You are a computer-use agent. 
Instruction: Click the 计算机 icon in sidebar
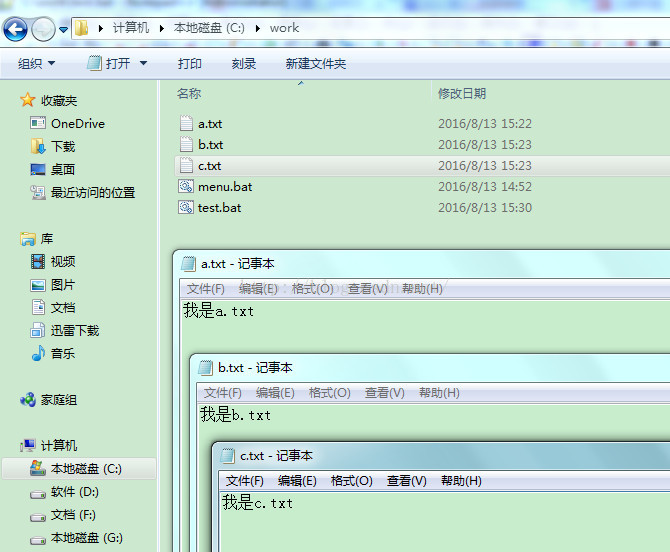click(x=28, y=446)
